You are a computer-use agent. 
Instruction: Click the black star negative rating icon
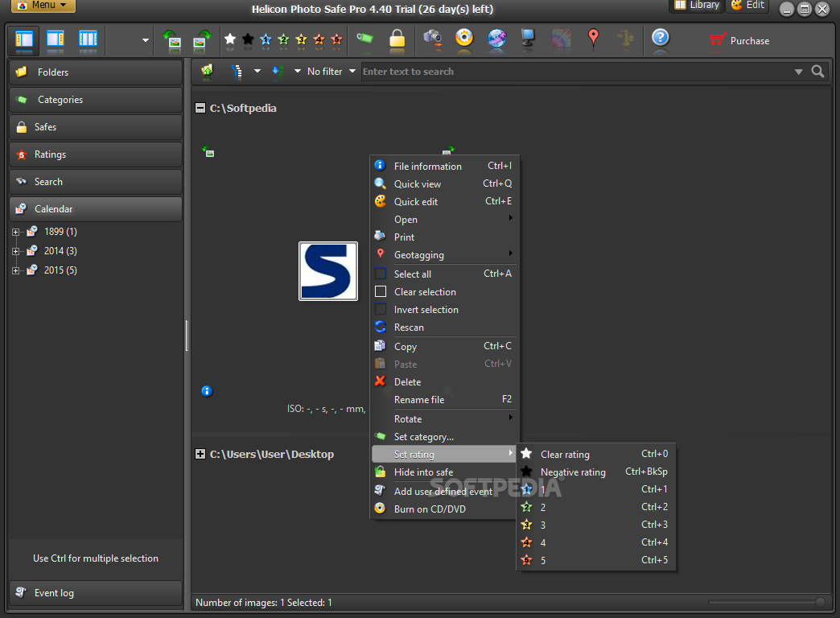click(x=248, y=39)
